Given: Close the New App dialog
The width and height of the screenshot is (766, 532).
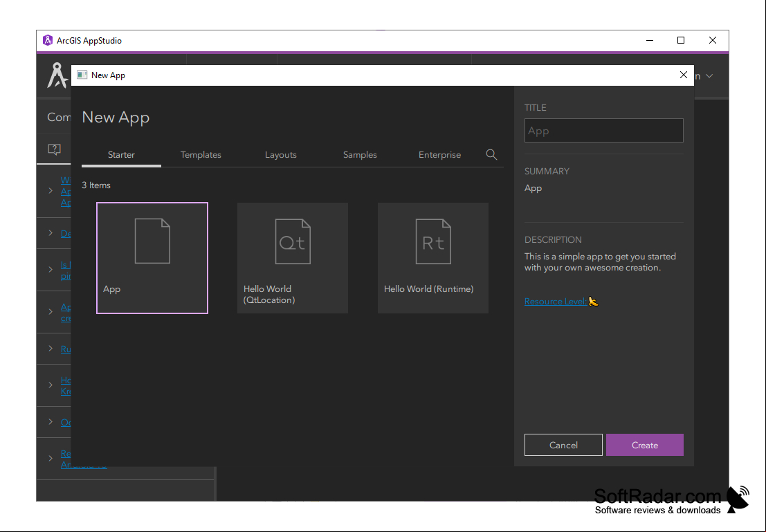Looking at the screenshot, I should click(684, 75).
